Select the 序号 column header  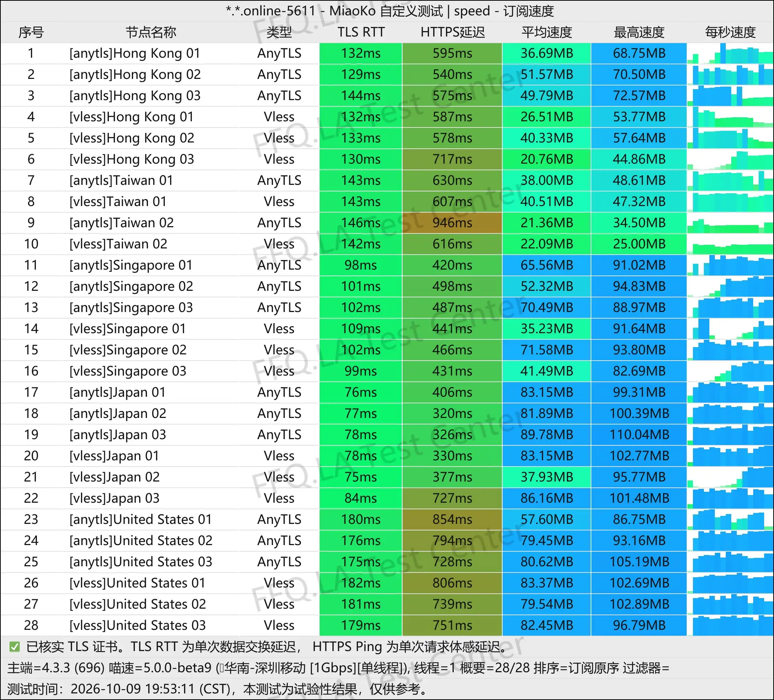click(x=31, y=32)
